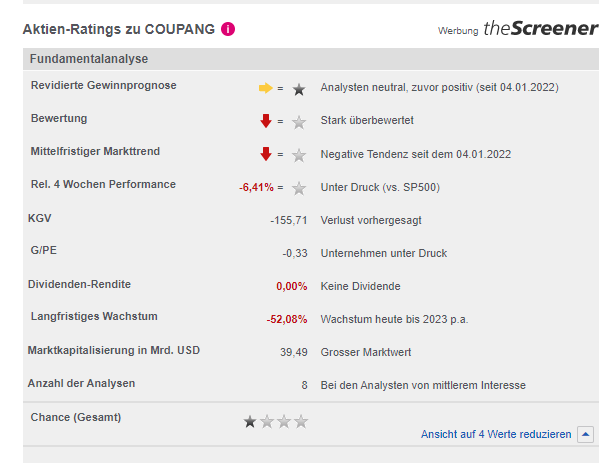The height and width of the screenshot is (463, 601).
Task: Click the Dividenden-Rendite 0,00% value
Action: pos(291,286)
